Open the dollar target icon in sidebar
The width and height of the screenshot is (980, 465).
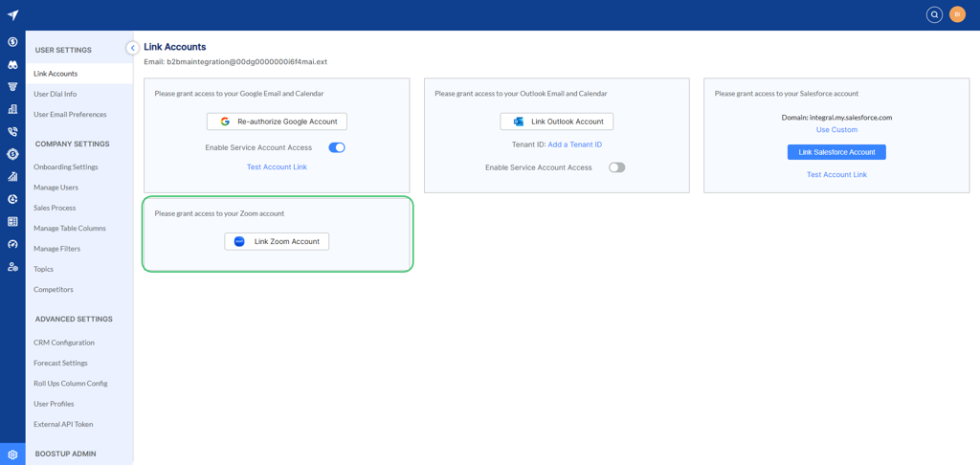pyautogui.click(x=12, y=154)
